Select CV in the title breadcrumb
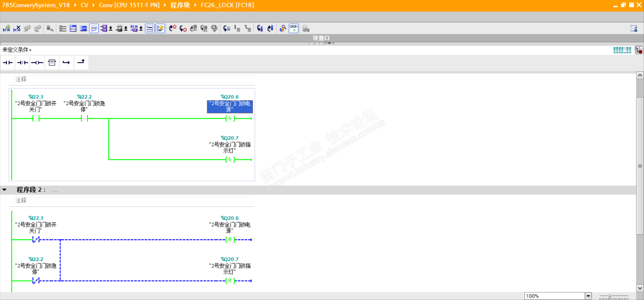Viewport: 644px width, 300px height. click(x=85, y=5)
